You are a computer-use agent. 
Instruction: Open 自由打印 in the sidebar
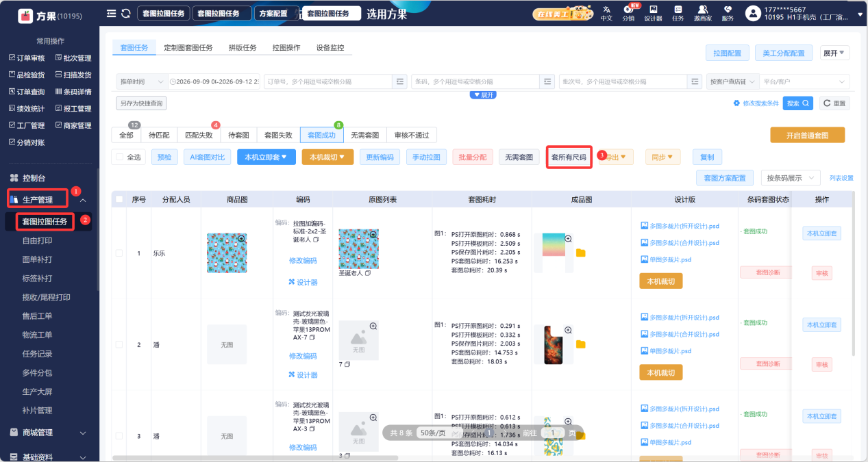(x=37, y=241)
